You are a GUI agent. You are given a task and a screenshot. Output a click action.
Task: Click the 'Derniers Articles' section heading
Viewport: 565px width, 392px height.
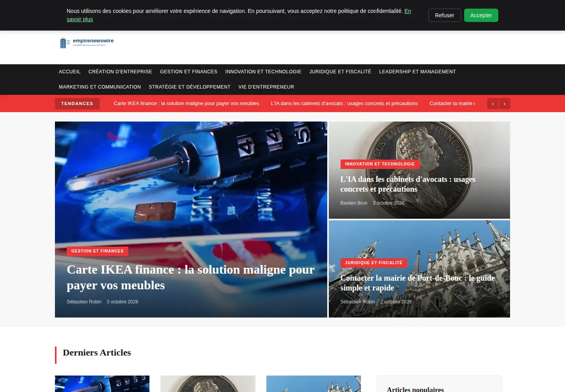[x=97, y=353]
